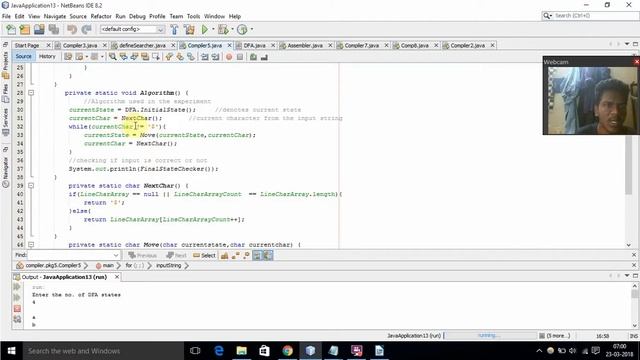Click Find Next Occurrence icon in editor toolbar
Screen dimensions: 640x360
(134, 57)
